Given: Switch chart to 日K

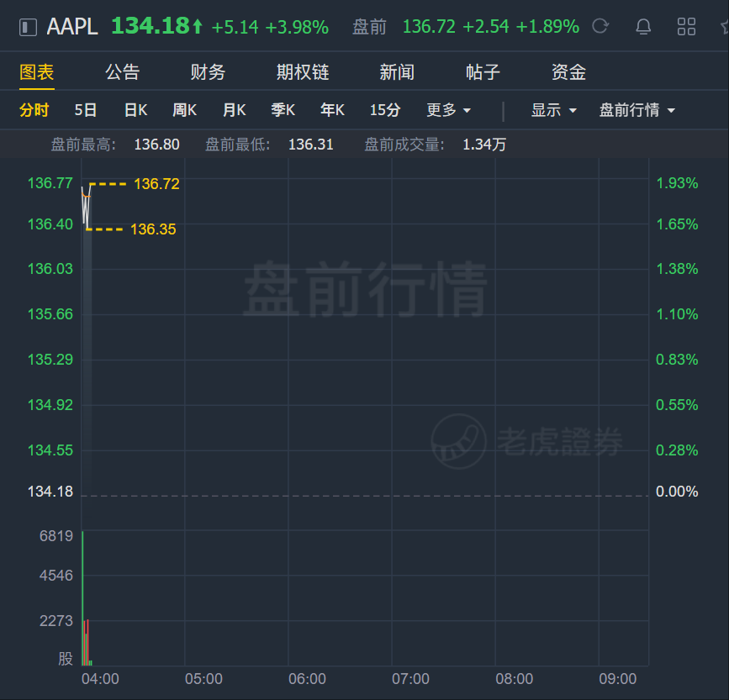Looking at the screenshot, I should pos(135,110).
